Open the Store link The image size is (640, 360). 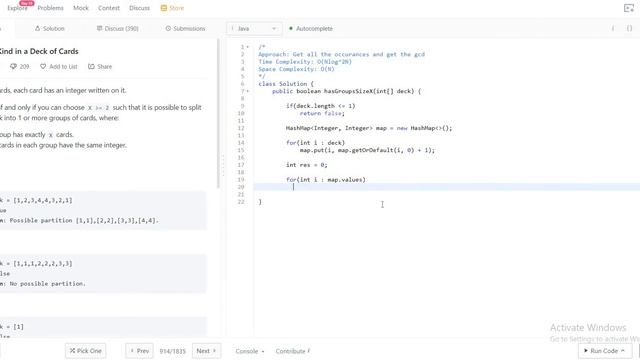click(x=172, y=8)
